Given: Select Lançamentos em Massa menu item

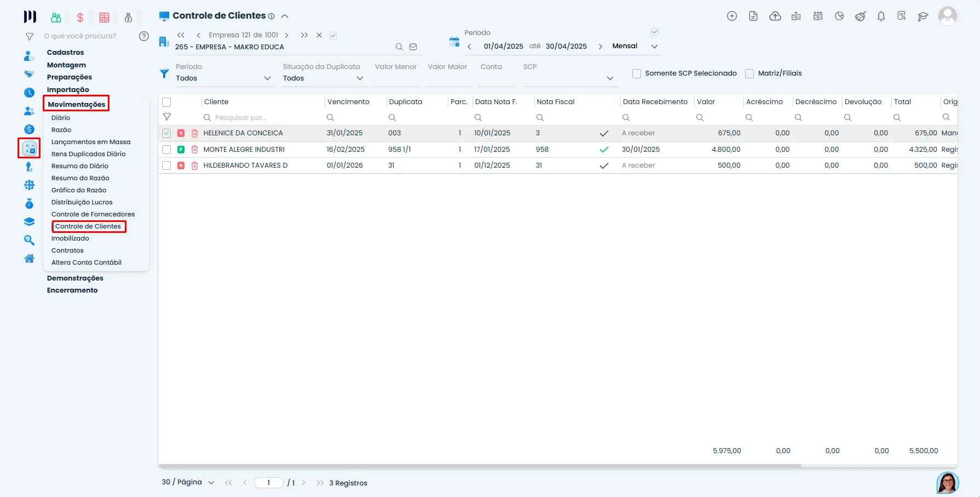Looking at the screenshot, I should tap(91, 142).
